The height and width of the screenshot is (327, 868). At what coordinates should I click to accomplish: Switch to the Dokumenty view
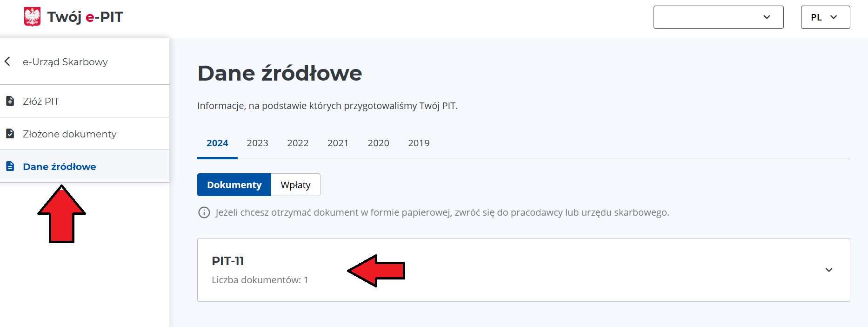click(234, 185)
